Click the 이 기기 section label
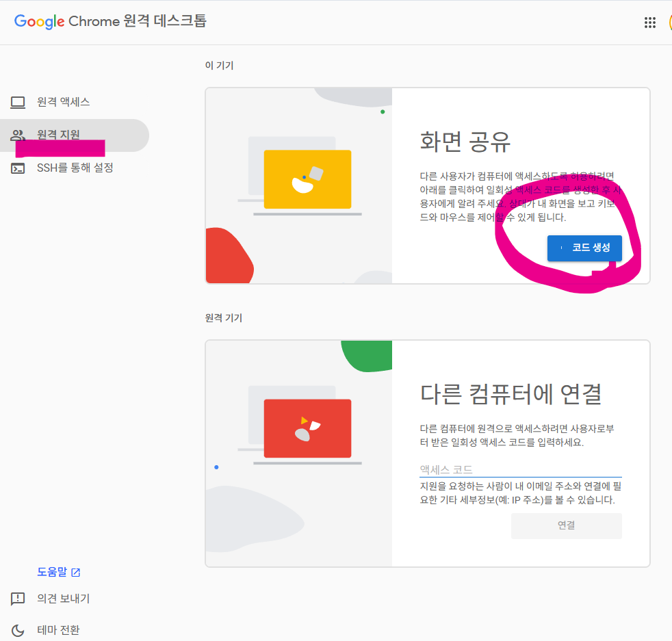 point(220,66)
